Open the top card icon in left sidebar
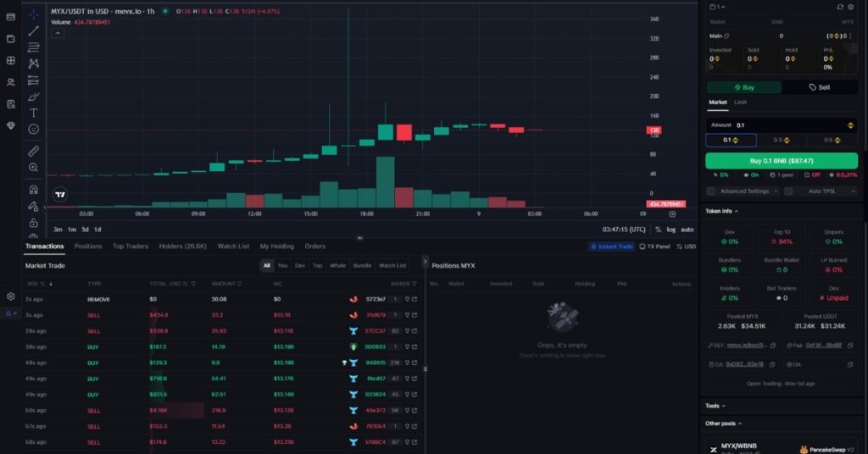 (10, 17)
